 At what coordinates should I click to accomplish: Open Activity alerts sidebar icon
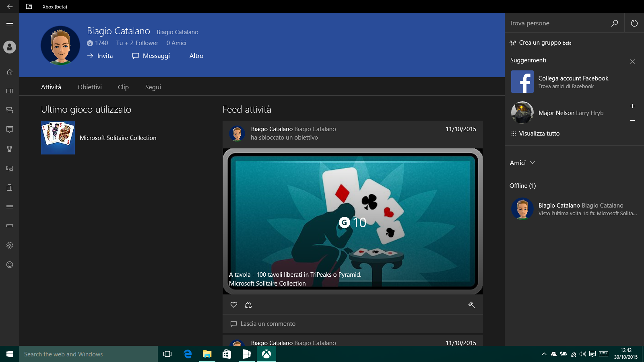(10, 130)
